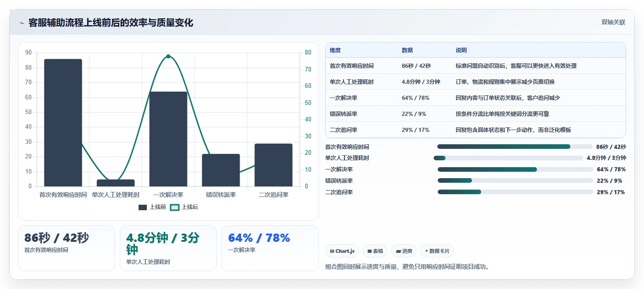
Task: Click the 错误转派率 bar in the chart
Action: (221, 170)
